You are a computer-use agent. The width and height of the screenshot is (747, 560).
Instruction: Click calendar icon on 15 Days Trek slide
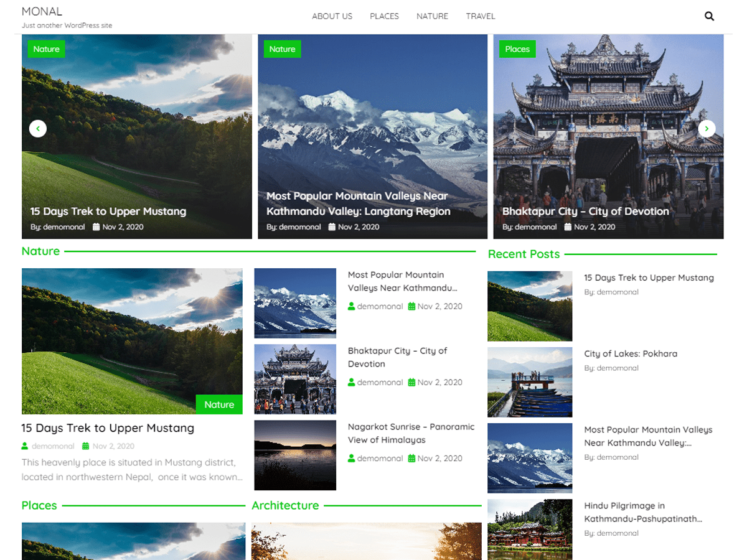[x=96, y=227]
